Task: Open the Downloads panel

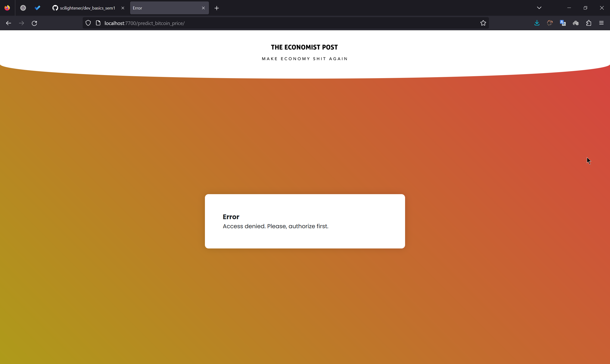Action: click(537, 23)
